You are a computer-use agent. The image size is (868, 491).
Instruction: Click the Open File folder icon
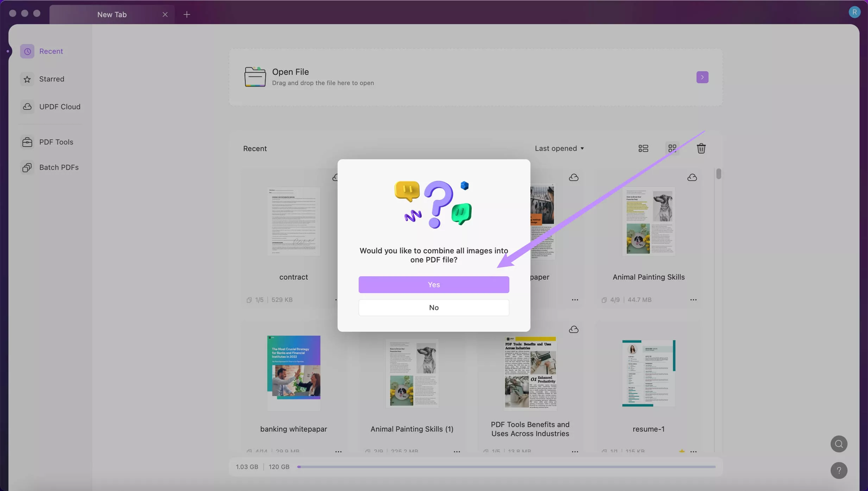255,77
